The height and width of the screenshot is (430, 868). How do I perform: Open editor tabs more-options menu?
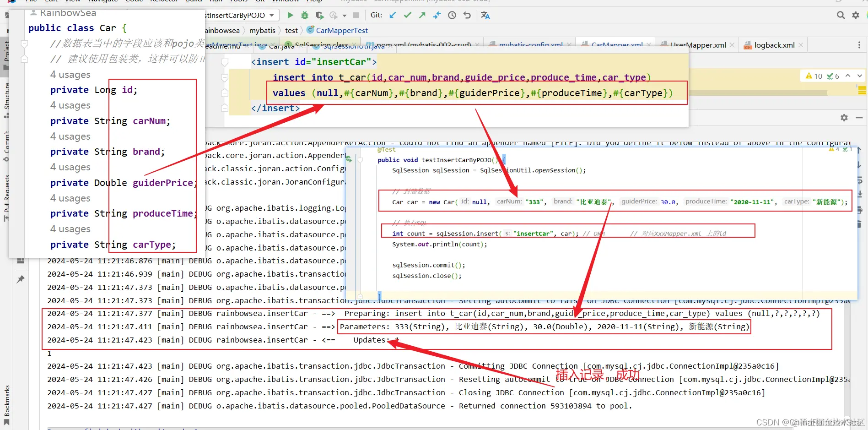click(859, 45)
